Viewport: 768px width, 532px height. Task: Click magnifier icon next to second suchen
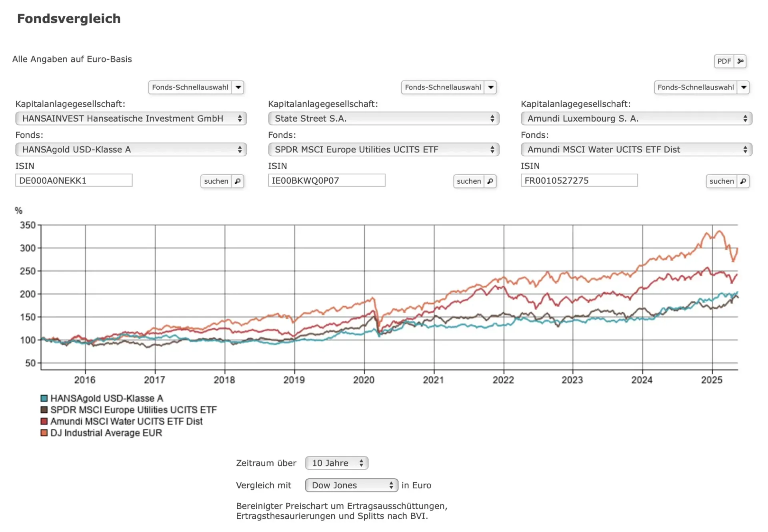(x=490, y=181)
